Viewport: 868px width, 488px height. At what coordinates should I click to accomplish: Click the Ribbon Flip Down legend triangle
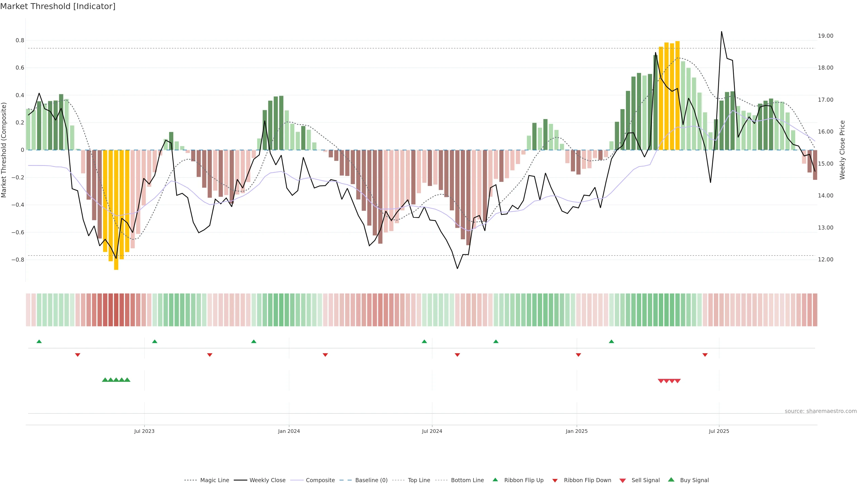(x=555, y=481)
